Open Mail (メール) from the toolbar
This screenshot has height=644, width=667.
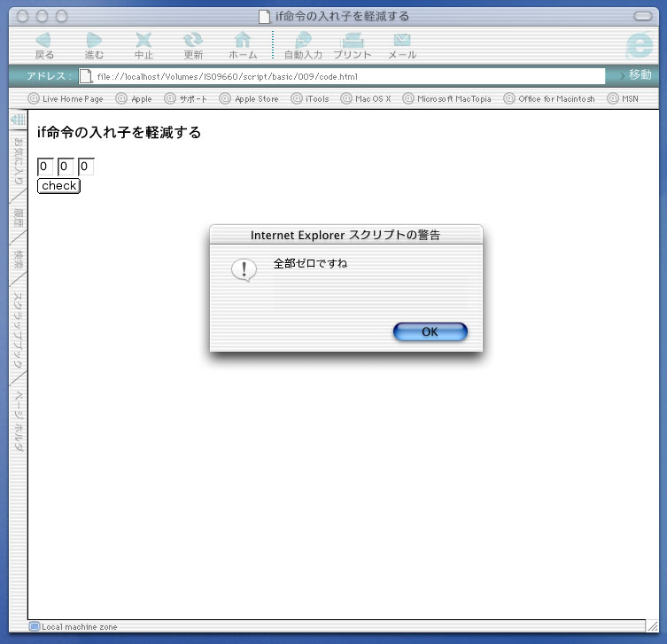click(x=402, y=41)
